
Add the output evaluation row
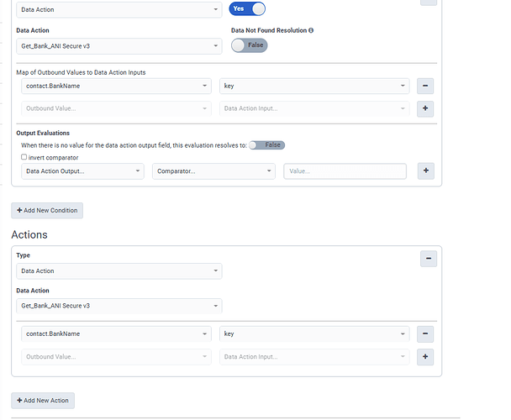coord(425,171)
